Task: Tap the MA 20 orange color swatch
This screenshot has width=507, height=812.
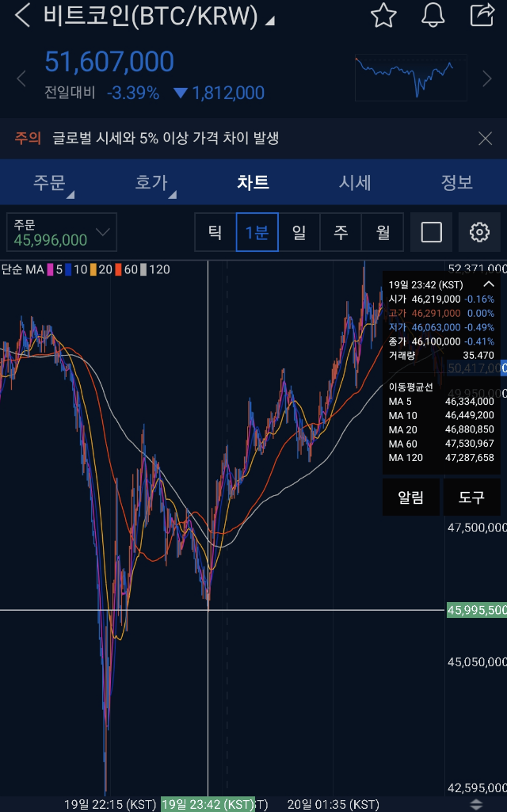Action: point(93,270)
